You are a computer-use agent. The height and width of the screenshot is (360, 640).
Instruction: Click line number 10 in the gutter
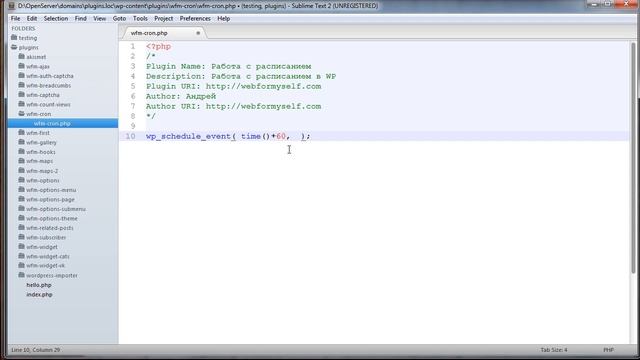click(130, 136)
